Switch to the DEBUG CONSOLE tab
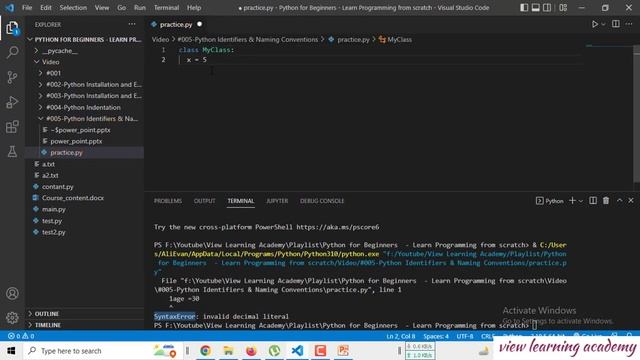Viewport: 640px width, 360px height. [322, 201]
